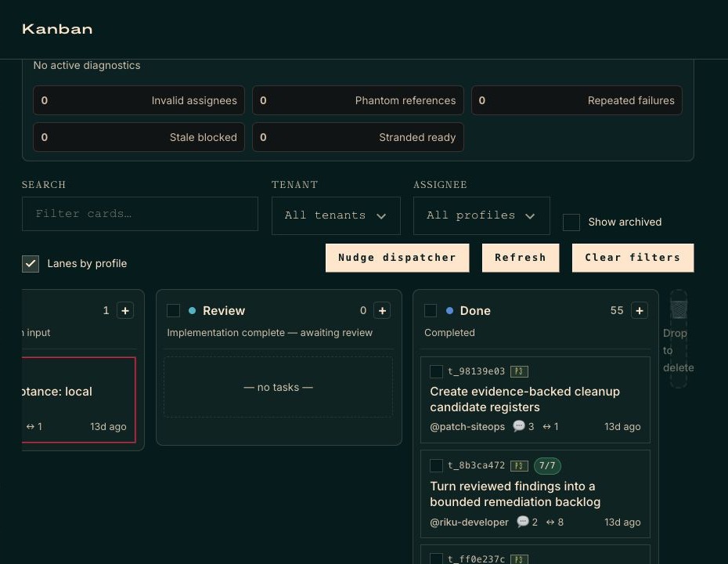The width and height of the screenshot is (728, 564).
Task: Add a task to the partially visible input column
Action: (x=125, y=310)
